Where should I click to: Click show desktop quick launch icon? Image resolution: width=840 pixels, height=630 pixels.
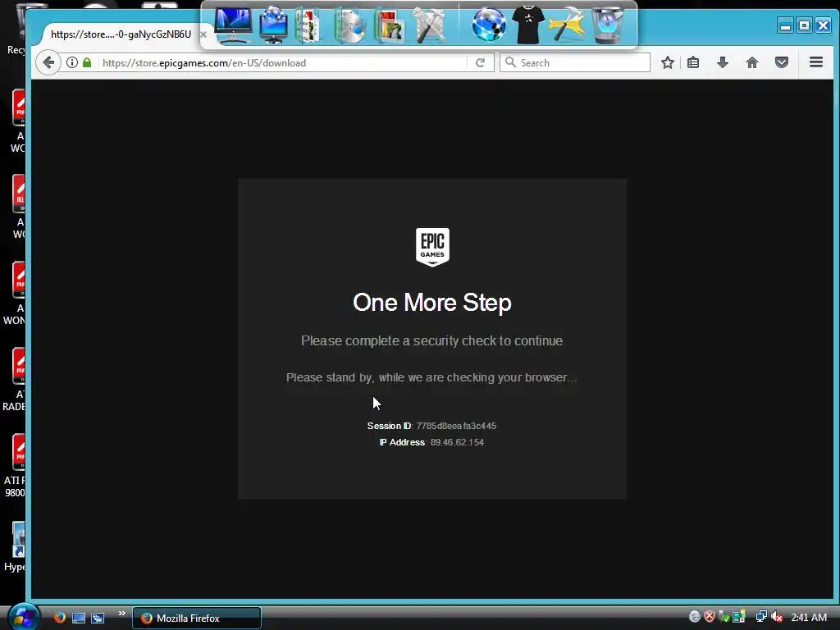pyautogui.click(x=78, y=619)
